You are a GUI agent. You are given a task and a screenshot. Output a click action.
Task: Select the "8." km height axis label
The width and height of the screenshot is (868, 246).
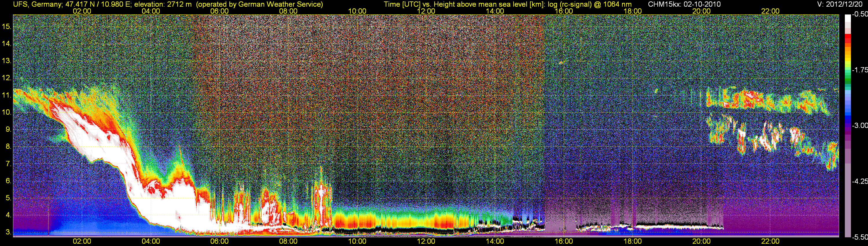tap(8, 147)
